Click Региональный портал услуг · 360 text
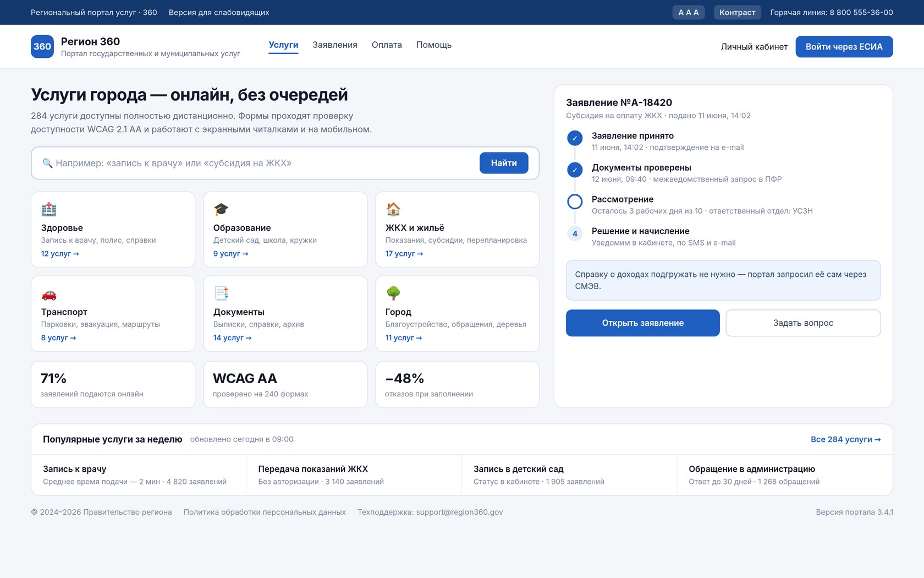Screen dimensions: 924x578 click(x=94, y=12)
